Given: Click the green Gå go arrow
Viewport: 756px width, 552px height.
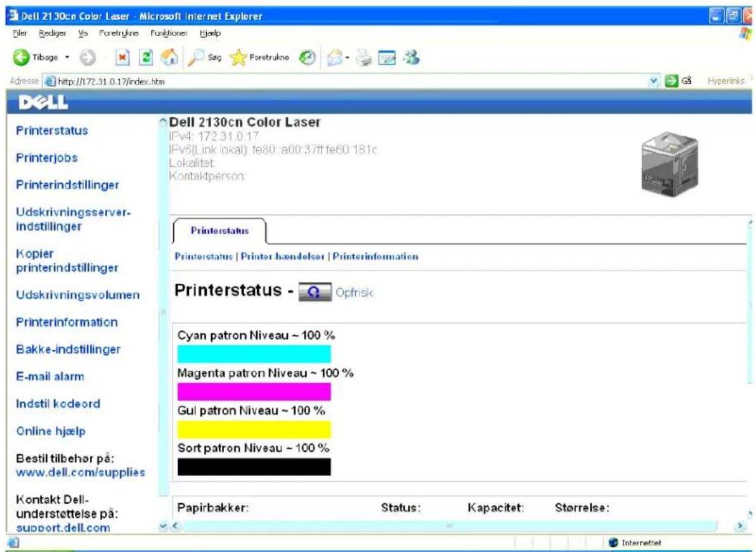Looking at the screenshot, I should point(672,81).
